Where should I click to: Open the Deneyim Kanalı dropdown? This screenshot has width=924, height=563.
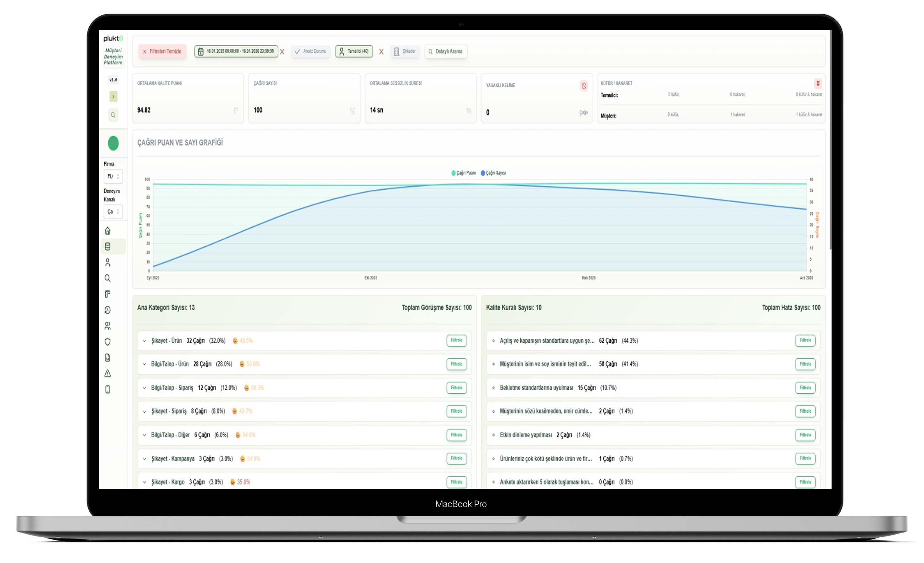(x=113, y=211)
